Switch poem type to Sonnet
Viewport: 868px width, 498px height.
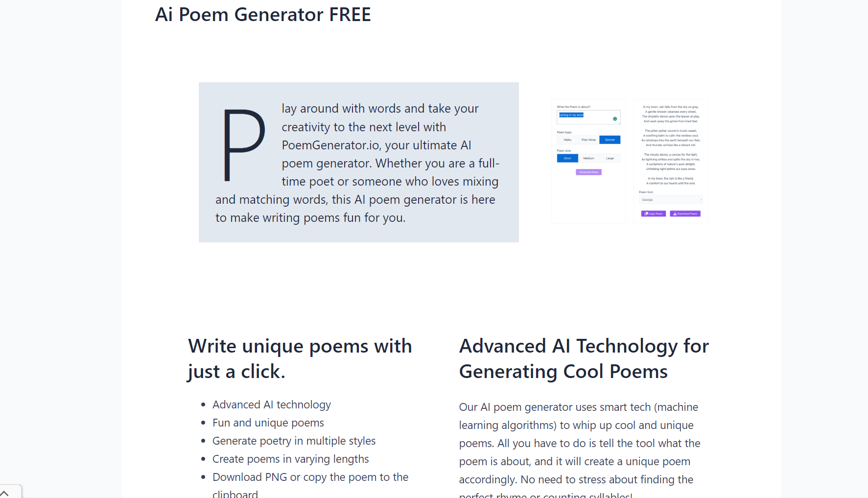[610, 140]
